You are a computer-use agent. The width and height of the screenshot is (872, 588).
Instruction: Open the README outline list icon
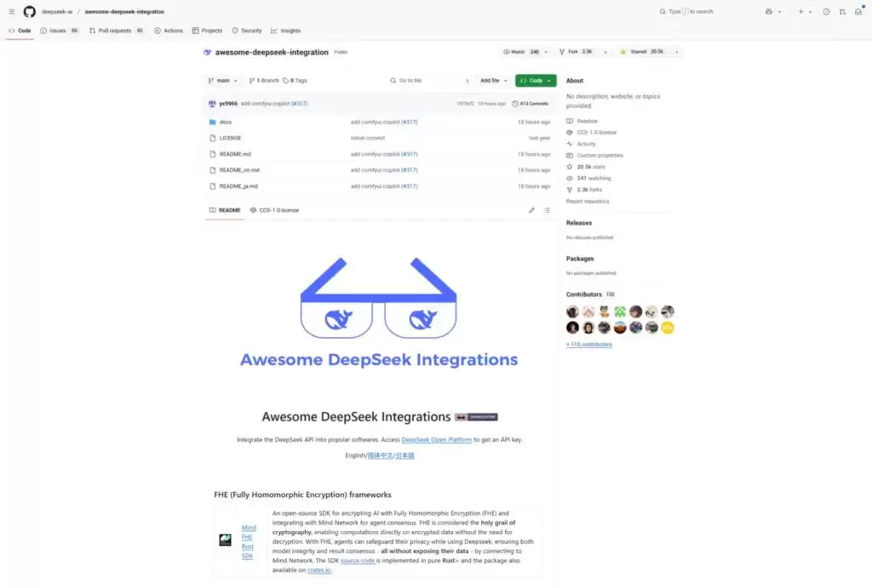pyautogui.click(x=548, y=210)
